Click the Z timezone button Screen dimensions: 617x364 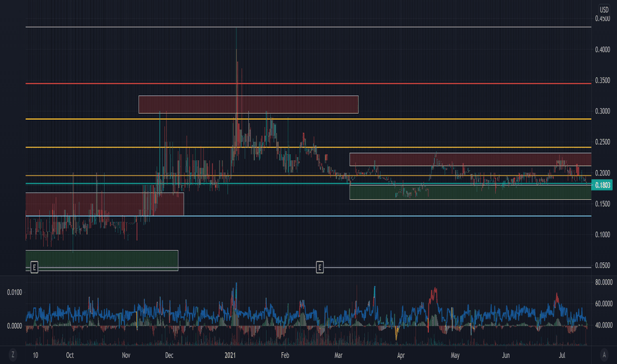click(x=13, y=355)
